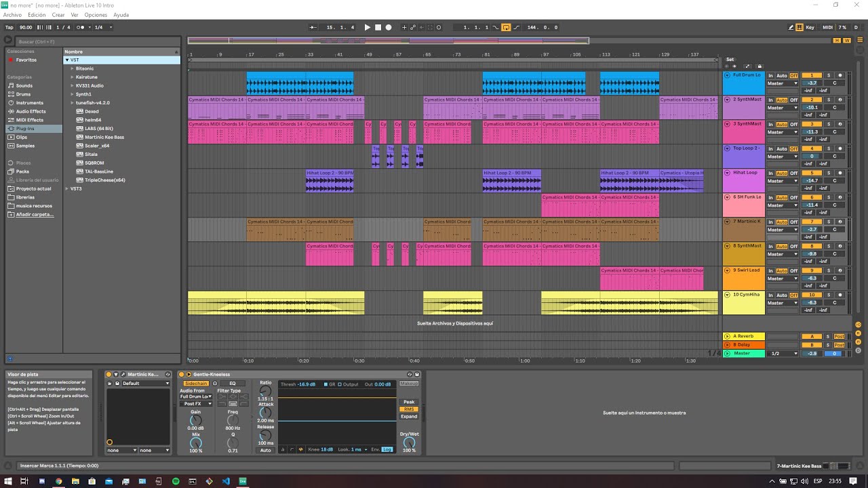This screenshot has width=868, height=488.
Task: Toggle sidechain EQ button
Action: pyautogui.click(x=232, y=384)
